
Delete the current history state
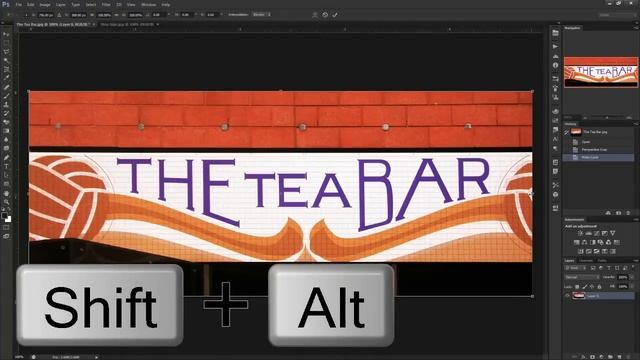click(628, 213)
